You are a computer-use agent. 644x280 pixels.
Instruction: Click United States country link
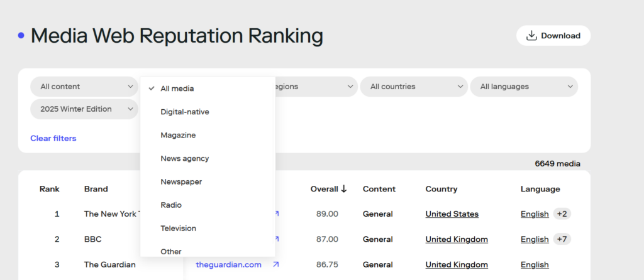tap(452, 214)
